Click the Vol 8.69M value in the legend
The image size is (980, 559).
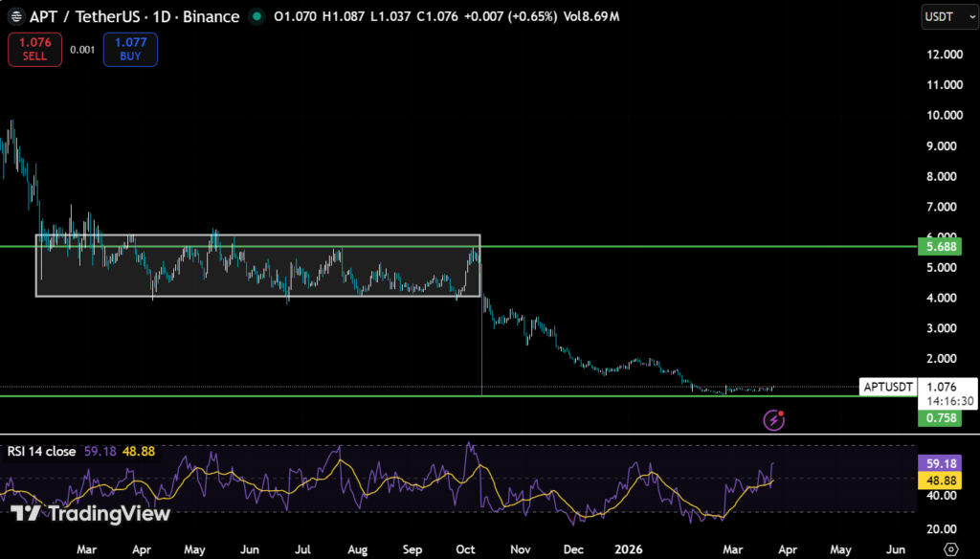(592, 16)
